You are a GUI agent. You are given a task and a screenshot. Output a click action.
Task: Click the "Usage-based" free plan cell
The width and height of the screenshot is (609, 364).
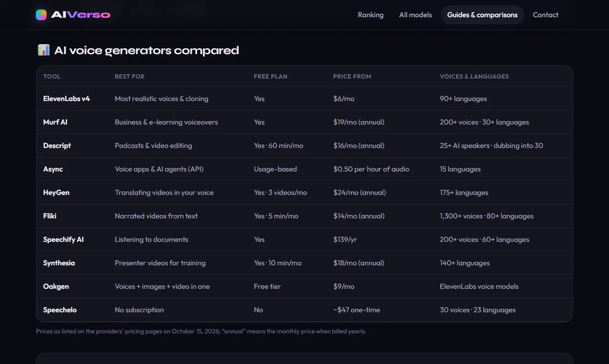point(275,169)
